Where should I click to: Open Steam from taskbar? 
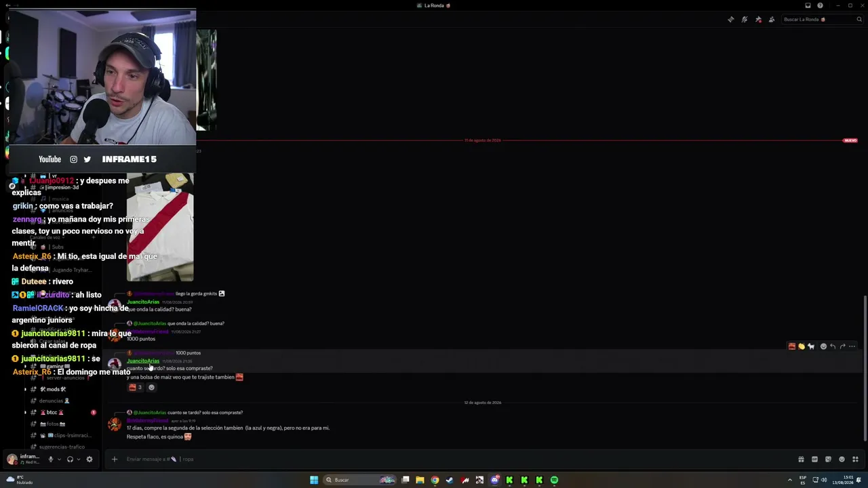(x=450, y=480)
